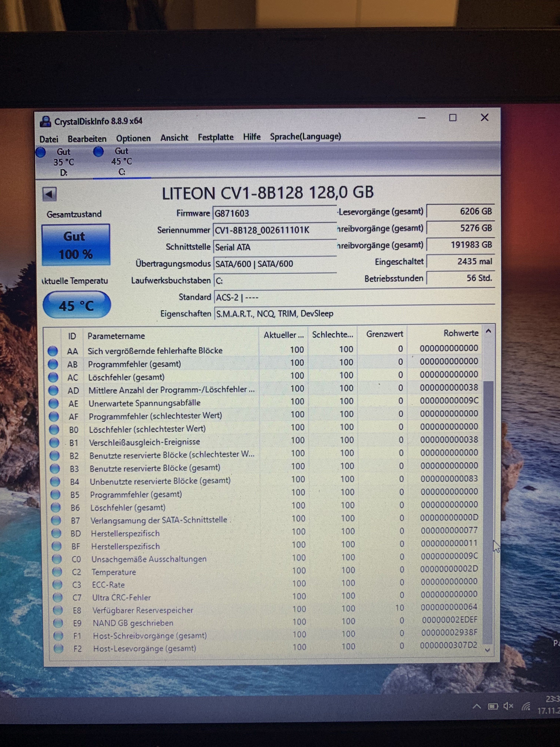Expand hidden system tray icons chevron

tap(477, 706)
